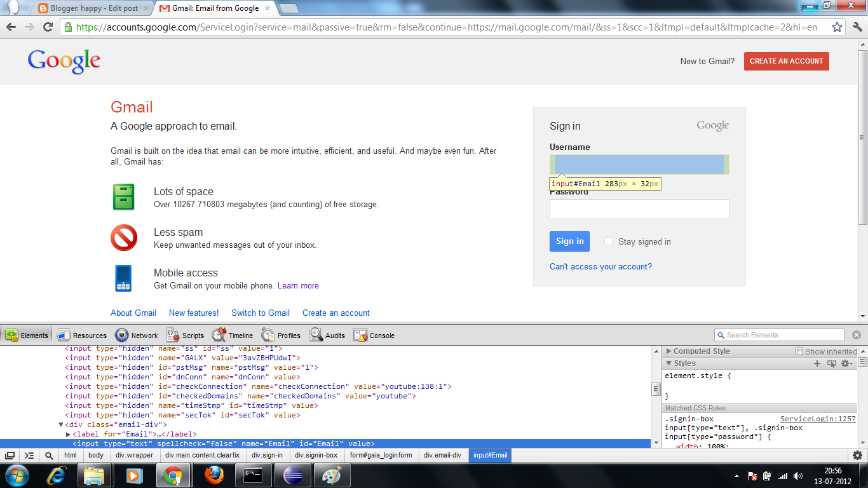Select body in the breadcrumb bar
Screen dimensions: 868x488
point(96,456)
